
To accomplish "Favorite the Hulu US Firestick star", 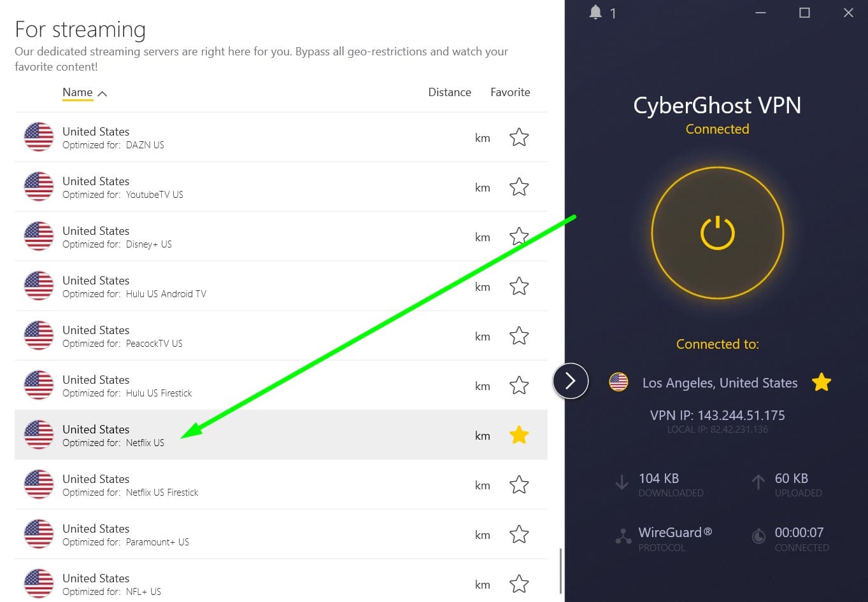I will (519, 386).
